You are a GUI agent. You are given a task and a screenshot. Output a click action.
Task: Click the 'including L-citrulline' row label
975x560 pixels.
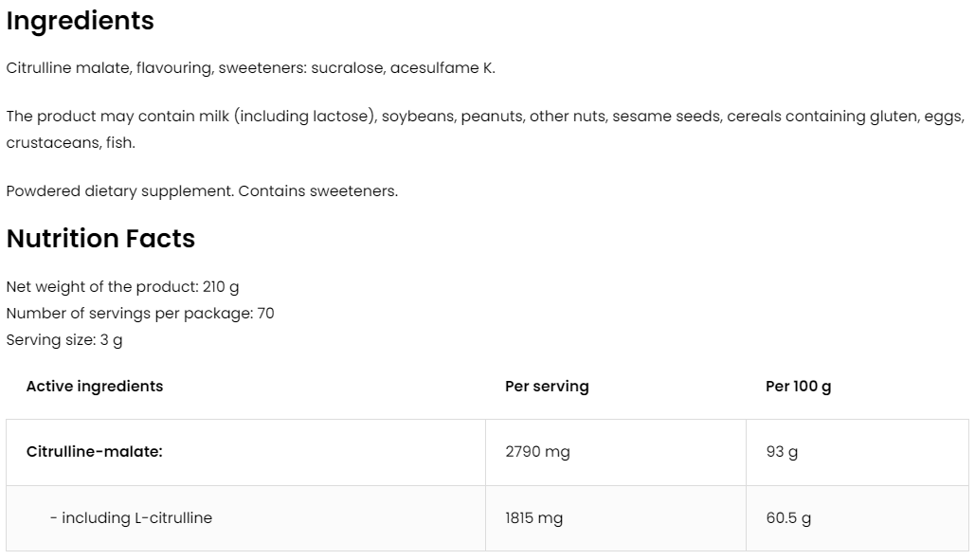[131, 518]
